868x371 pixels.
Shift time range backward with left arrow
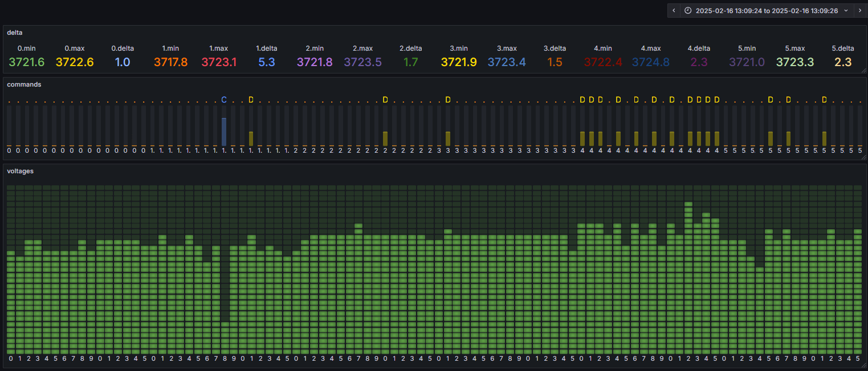coord(674,11)
